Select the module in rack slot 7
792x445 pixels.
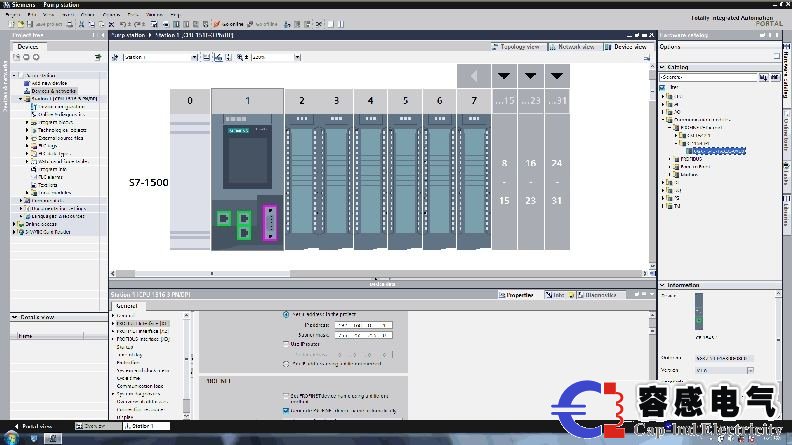tap(474, 182)
